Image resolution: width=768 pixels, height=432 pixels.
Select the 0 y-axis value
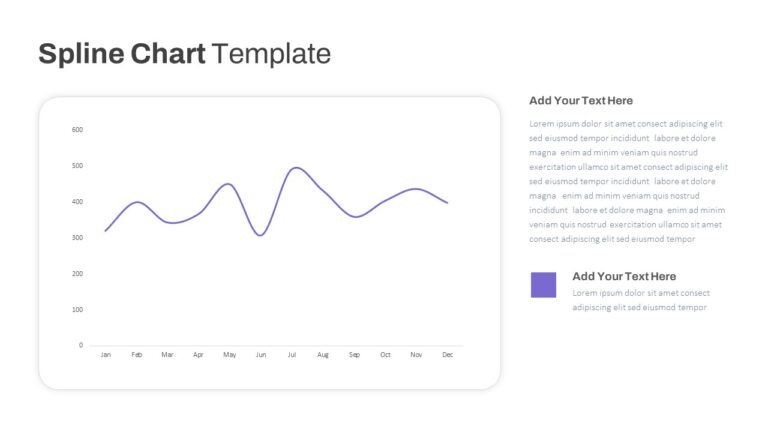coord(81,345)
